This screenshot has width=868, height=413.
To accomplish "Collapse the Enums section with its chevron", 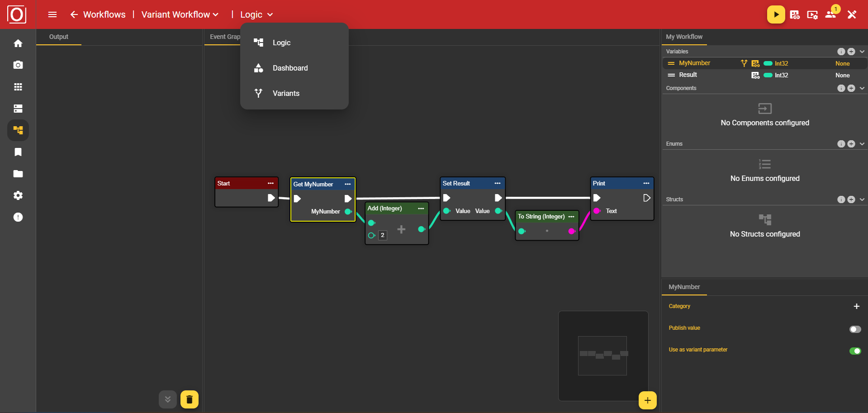I will [861, 144].
